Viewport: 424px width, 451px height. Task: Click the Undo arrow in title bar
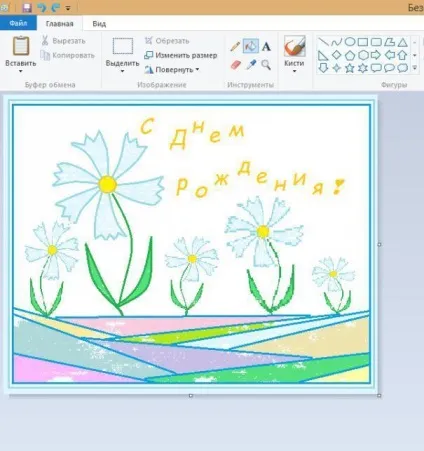[41, 7]
